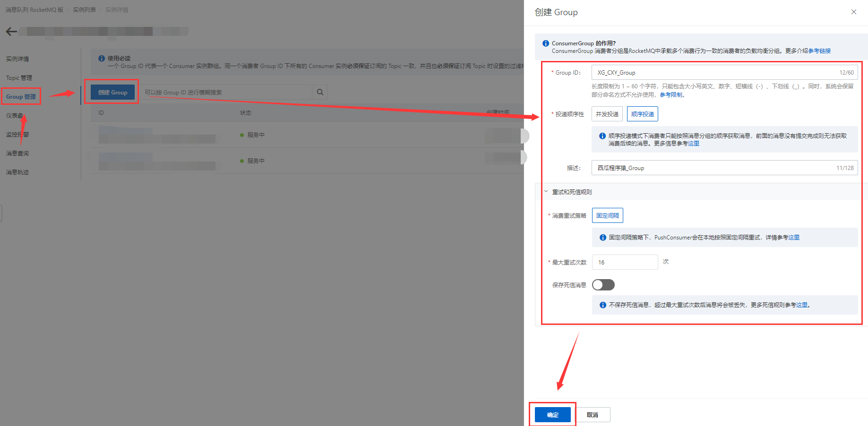Click the info icon in the 使用必读 notice
This screenshot has height=426, width=868.
coord(102,58)
